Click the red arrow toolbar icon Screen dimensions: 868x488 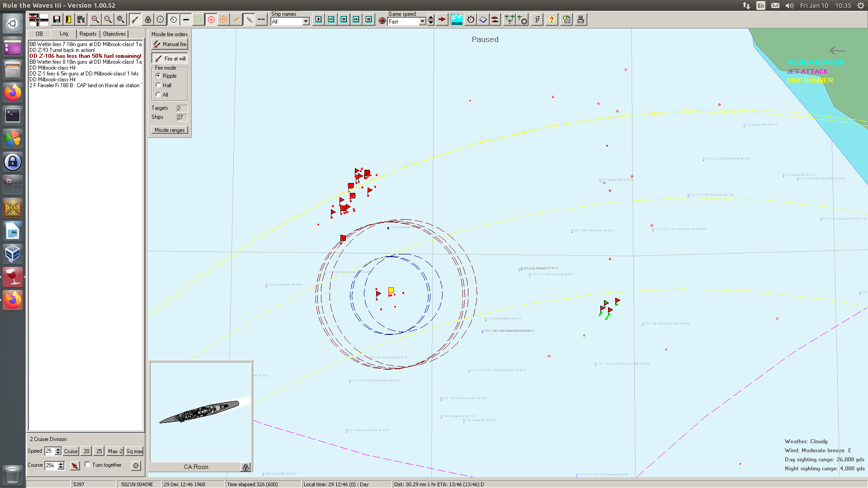pyautogui.click(x=442, y=19)
